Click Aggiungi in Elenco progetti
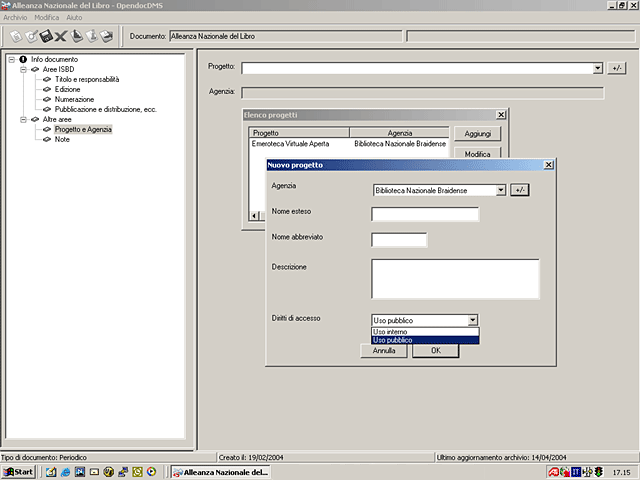 coord(477,134)
